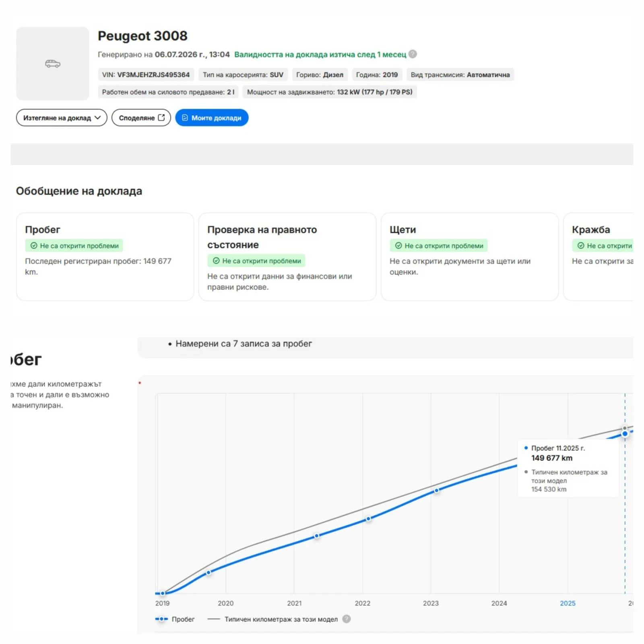
Task: Click the Обобщение на доклада heading
Action: (x=79, y=191)
